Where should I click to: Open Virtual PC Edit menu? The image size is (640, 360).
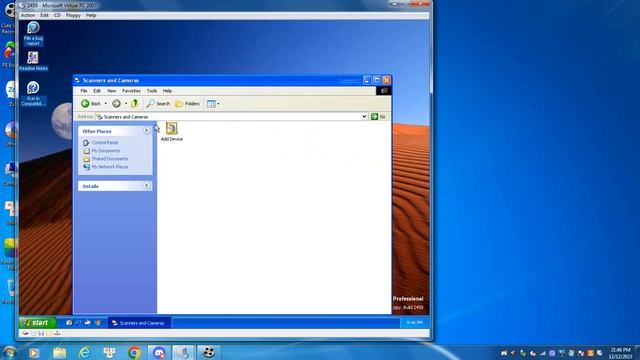point(44,16)
